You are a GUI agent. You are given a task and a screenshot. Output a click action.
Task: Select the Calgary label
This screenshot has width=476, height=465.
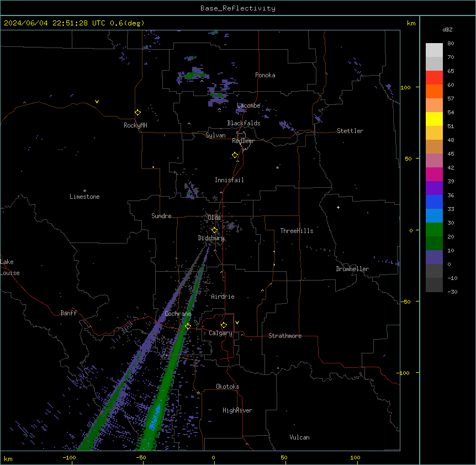[221, 333]
